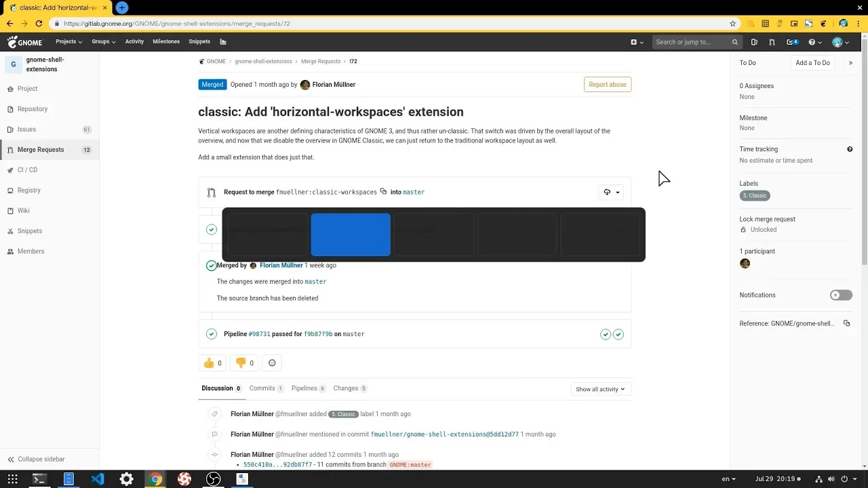Screen dimensions: 868x488
Task: Open Merge Requests in the sidebar
Action: pos(50,150)
